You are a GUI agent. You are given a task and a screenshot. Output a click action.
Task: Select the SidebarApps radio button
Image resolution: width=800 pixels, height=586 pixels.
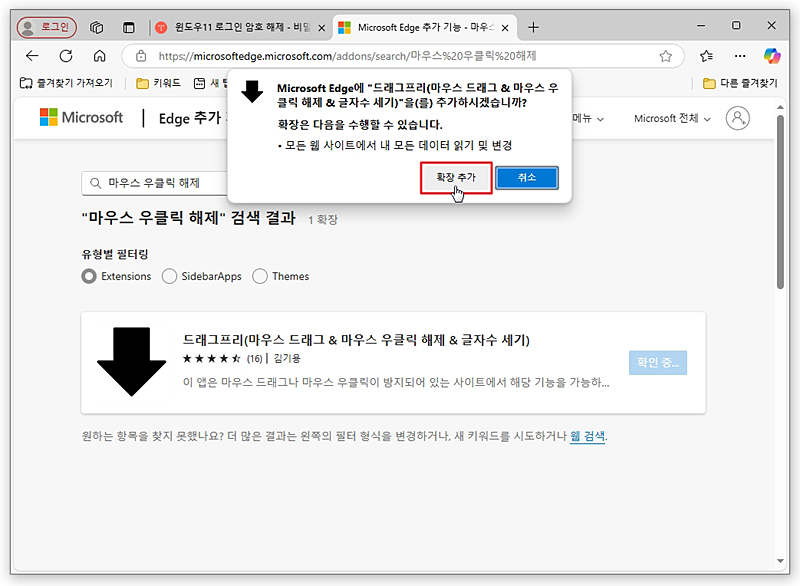coord(169,276)
